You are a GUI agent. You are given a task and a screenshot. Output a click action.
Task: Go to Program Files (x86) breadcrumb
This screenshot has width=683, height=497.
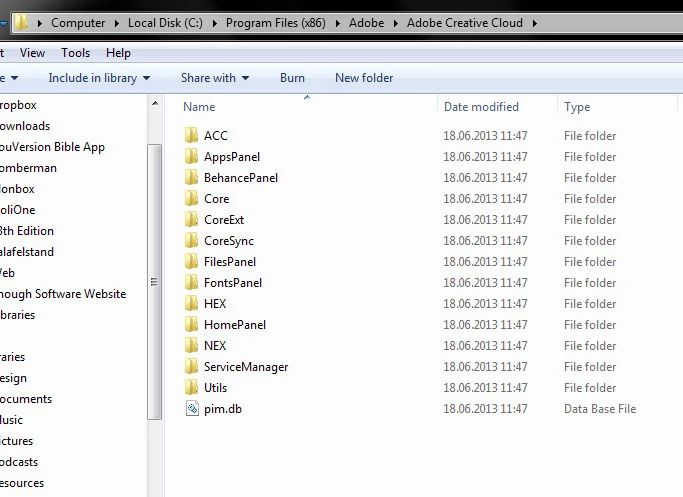point(275,23)
